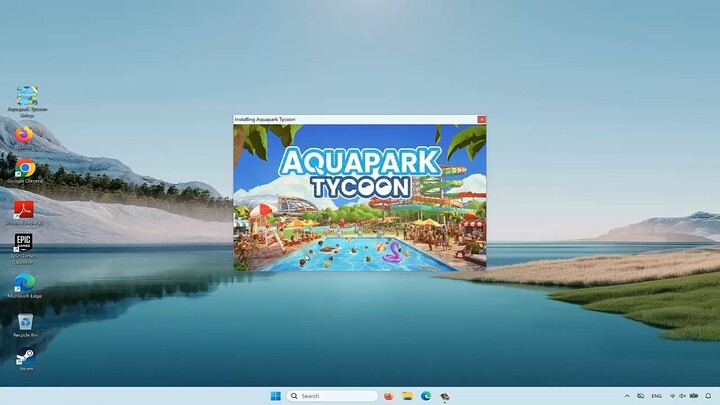Open Firefox from the taskbar

(x=389, y=396)
